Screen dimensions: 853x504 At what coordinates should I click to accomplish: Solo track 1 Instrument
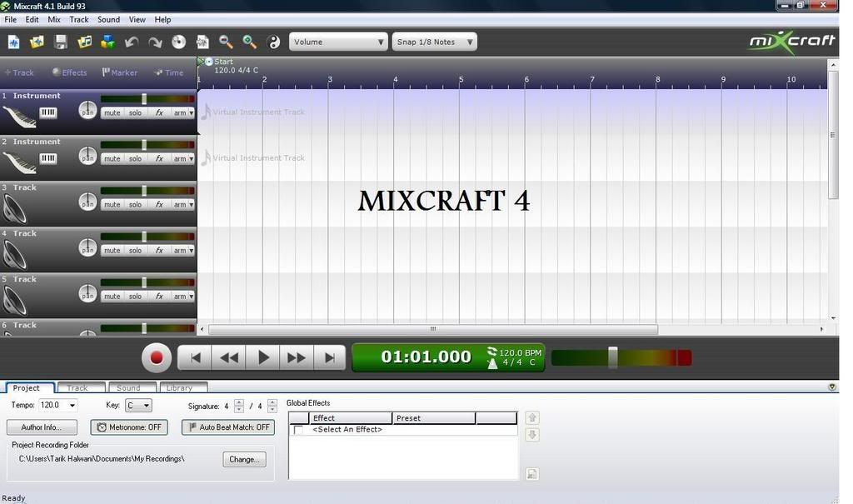pos(136,112)
